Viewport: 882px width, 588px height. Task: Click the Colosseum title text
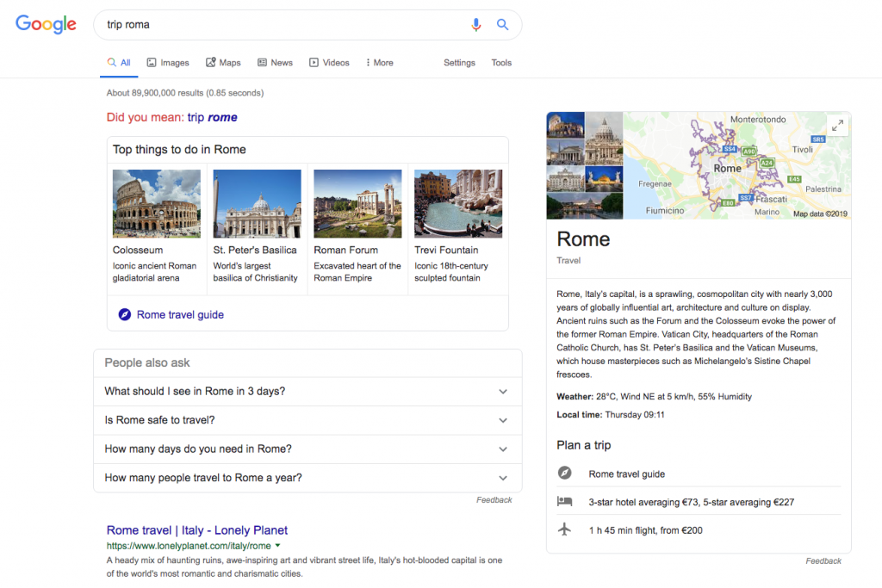[x=138, y=251]
